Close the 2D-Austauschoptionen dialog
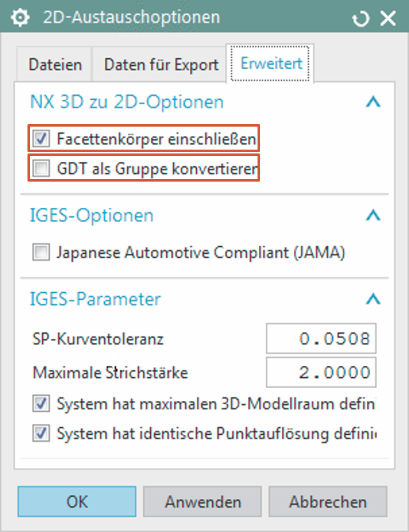The image size is (409, 532). (x=388, y=18)
